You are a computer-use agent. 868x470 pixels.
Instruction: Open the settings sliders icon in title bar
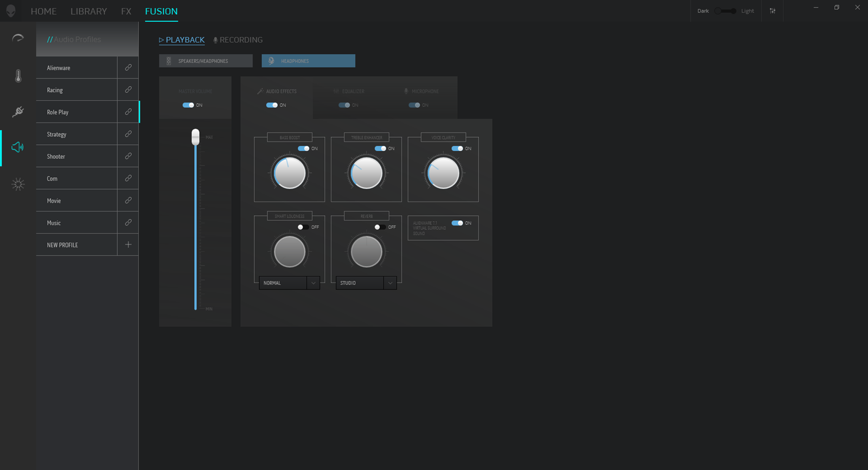(773, 11)
